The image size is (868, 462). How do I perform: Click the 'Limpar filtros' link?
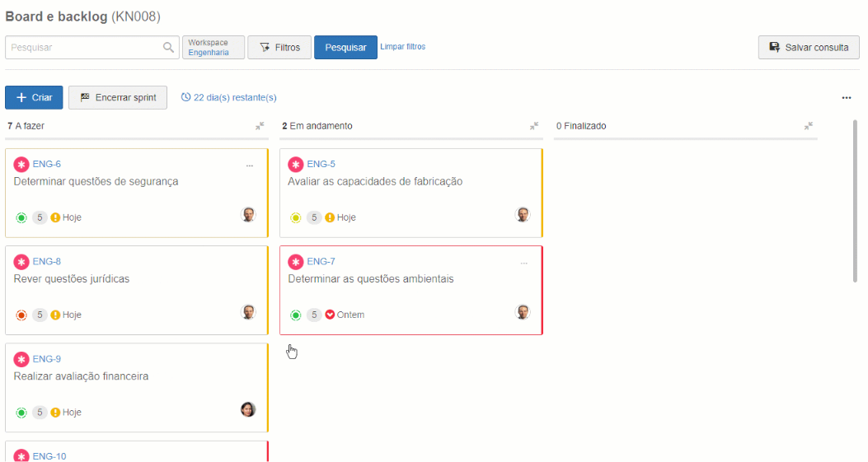pyautogui.click(x=402, y=47)
